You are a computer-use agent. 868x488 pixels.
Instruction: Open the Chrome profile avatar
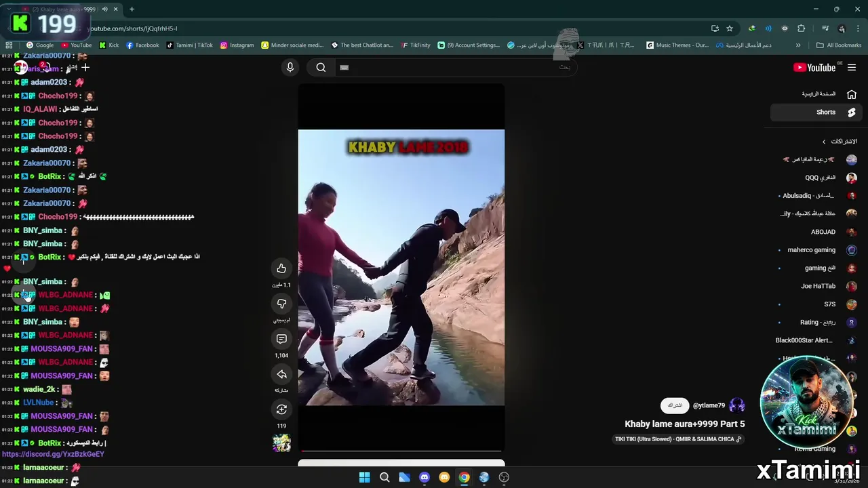point(842,28)
